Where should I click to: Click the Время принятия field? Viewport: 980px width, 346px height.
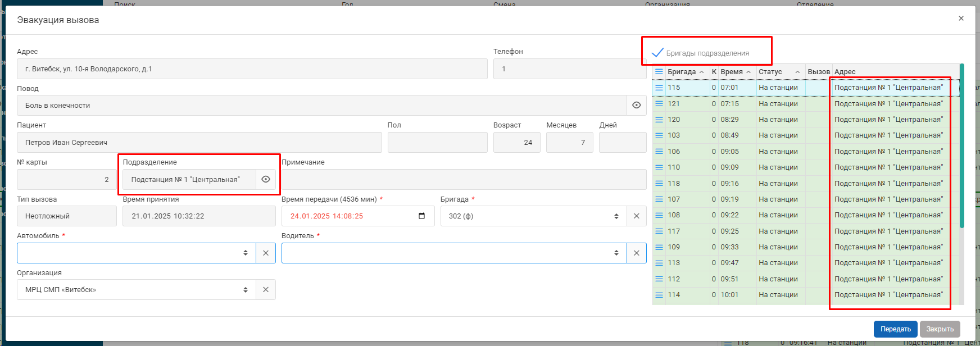(199, 216)
